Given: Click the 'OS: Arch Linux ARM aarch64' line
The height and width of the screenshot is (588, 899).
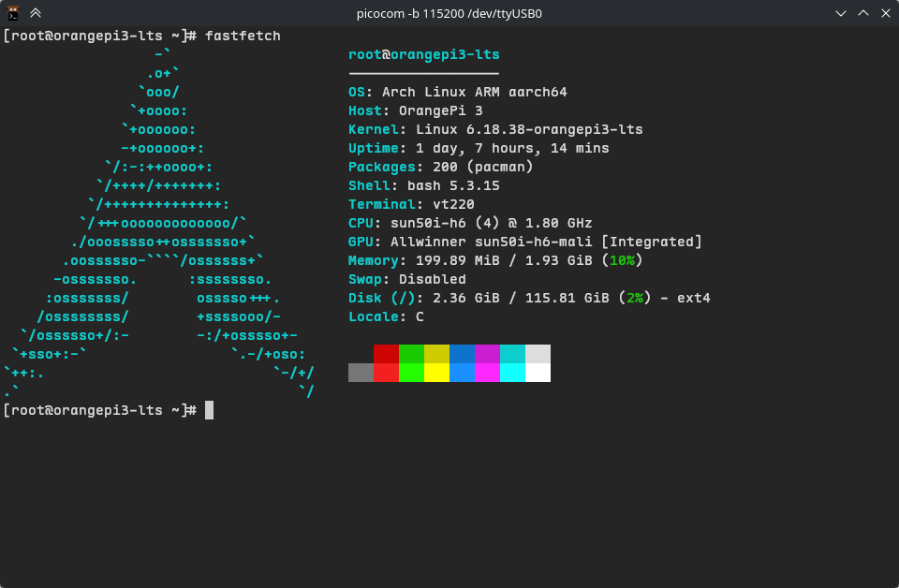Looking at the screenshot, I should [x=458, y=92].
